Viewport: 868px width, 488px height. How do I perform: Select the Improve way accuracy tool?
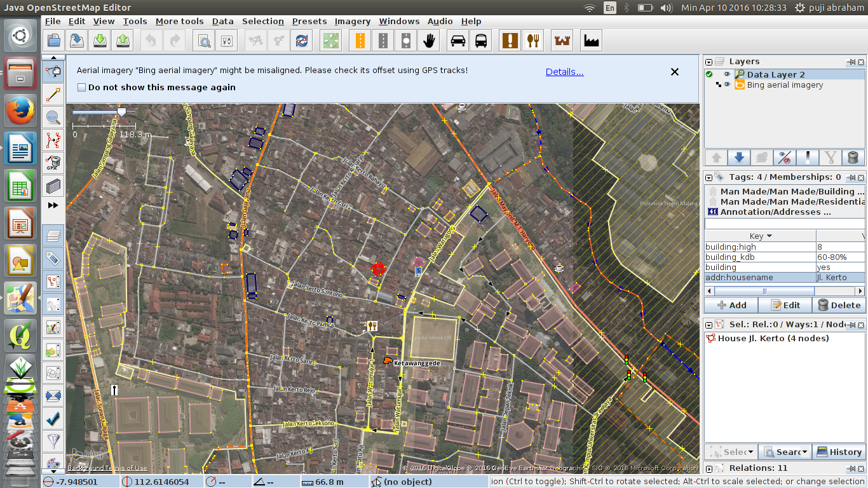(53, 141)
